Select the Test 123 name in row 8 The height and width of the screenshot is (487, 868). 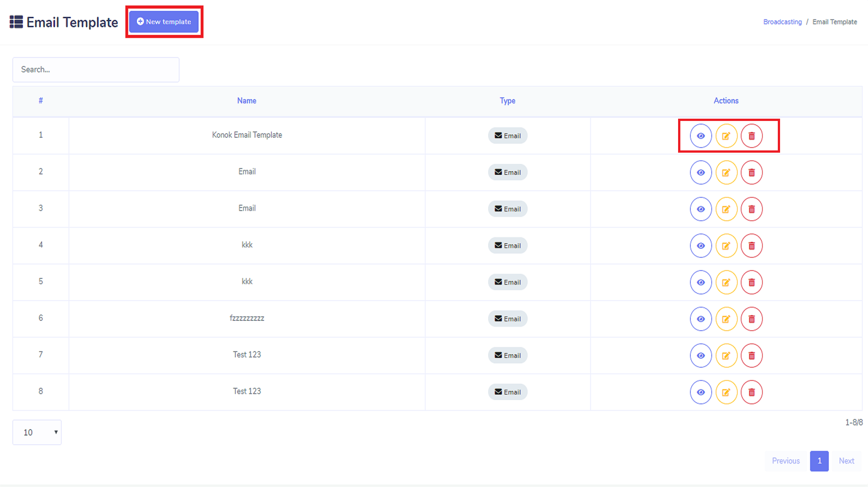247,391
